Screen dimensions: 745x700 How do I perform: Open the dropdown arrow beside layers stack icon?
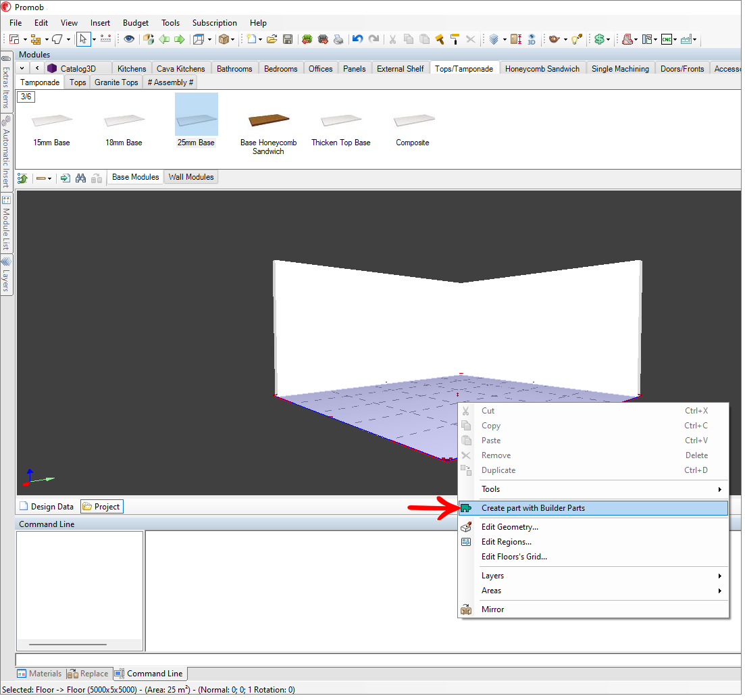click(x=505, y=39)
